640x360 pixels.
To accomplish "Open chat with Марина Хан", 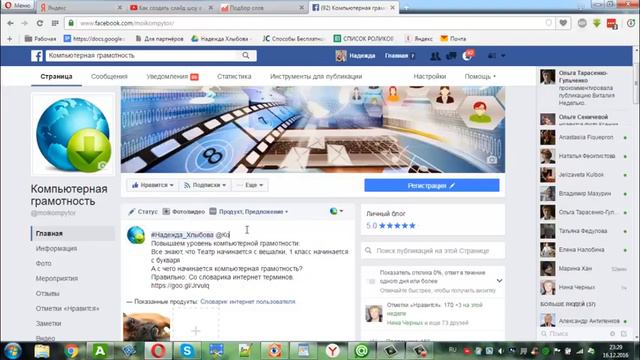I will (584, 269).
